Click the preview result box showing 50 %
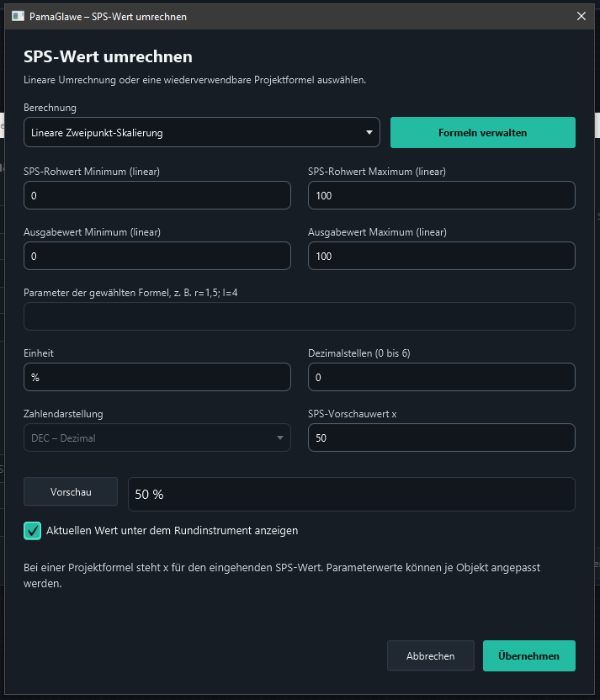Viewport: 600px width, 700px height. [x=352, y=494]
